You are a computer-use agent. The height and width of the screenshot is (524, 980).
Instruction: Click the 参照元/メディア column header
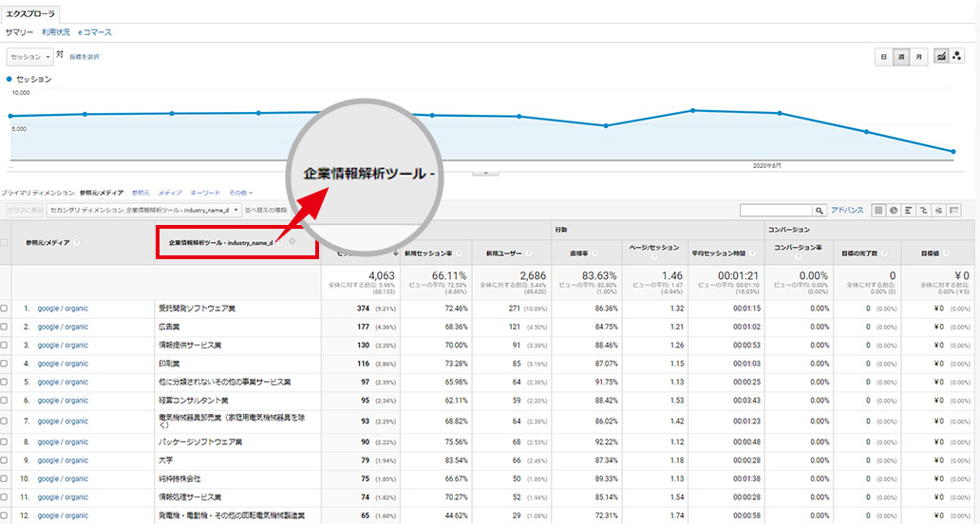47,242
